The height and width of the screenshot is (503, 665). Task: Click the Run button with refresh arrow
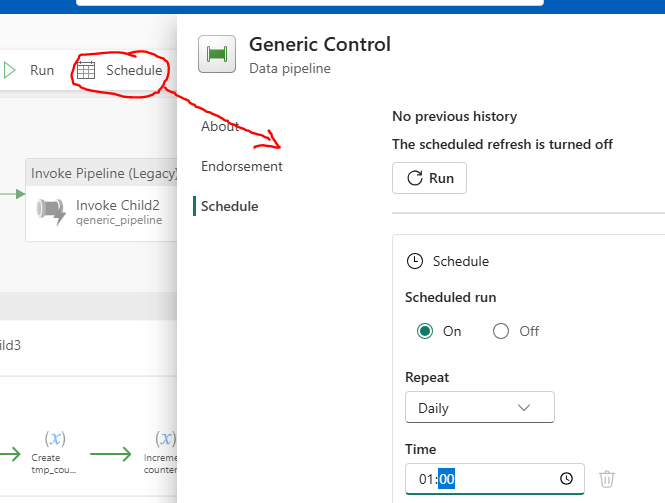click(x=429, y=178)
